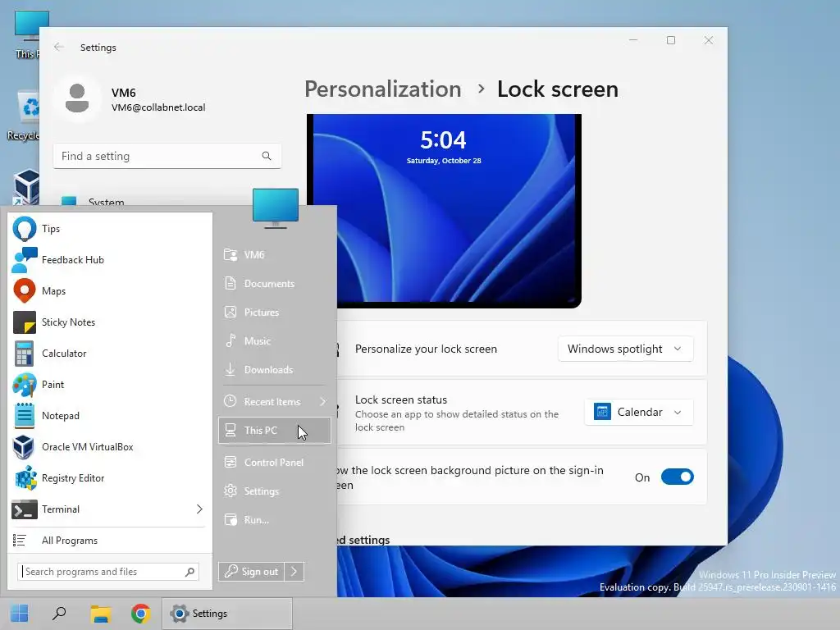This screenshot has height=630, width=840.
Task: Open Tips app from start menu
Action: pyautogui.click(x=109, y=229)
